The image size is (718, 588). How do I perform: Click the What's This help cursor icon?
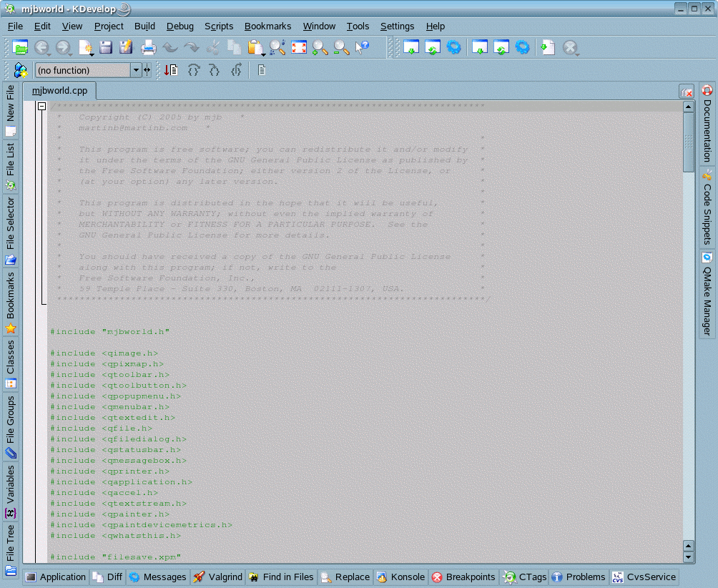[x=363, y=48]
